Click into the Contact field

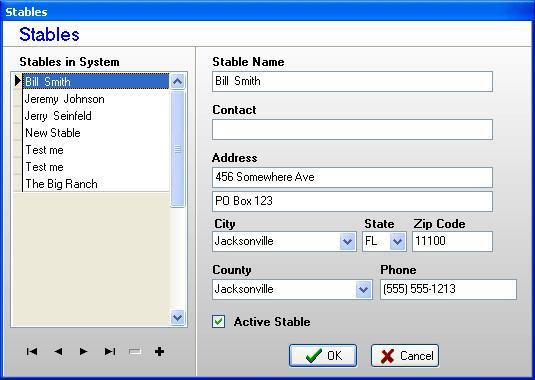352,130
